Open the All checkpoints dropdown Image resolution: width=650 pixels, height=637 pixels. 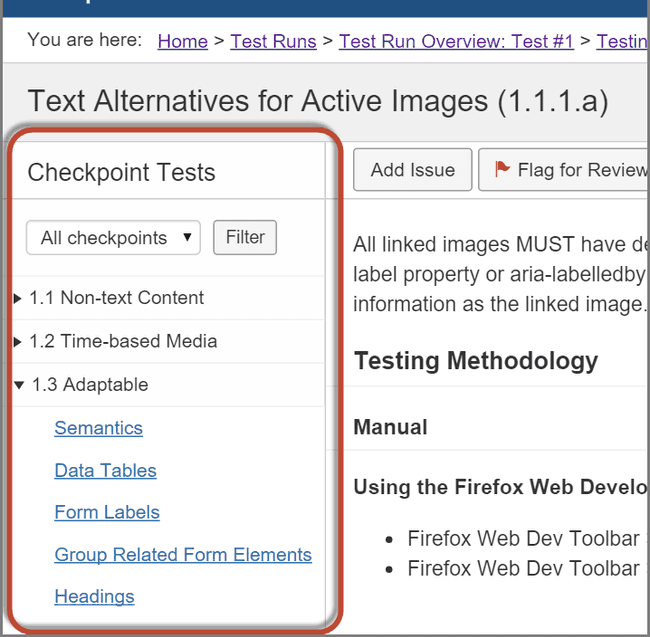click(x=113, y=238)
